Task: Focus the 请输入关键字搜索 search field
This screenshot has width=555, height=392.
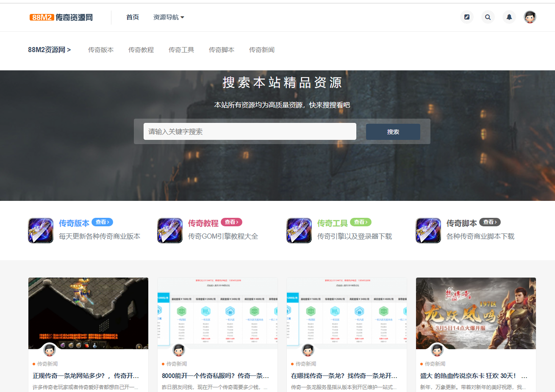Action: tap(250, 131)
